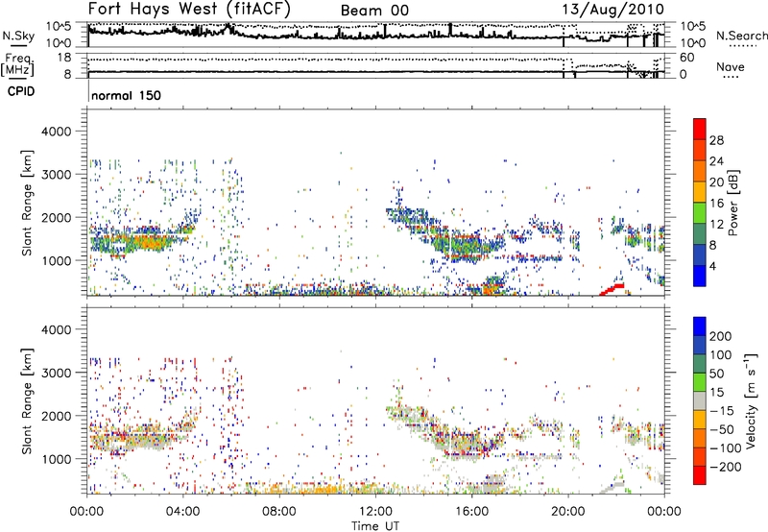Click the "N.Sky" legend label
This screenshot has height=532, width=768.
pyautogui.click(x=18, y=36)
